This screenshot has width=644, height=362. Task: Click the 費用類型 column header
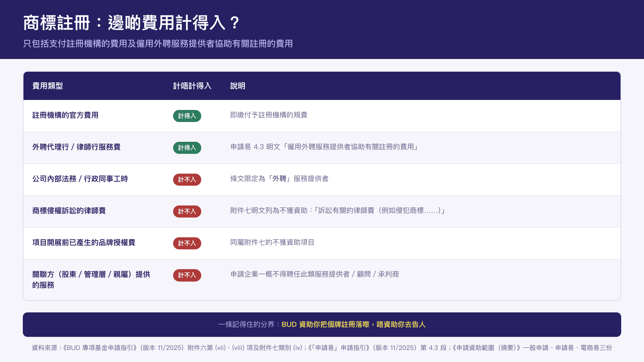coord(48,86)
